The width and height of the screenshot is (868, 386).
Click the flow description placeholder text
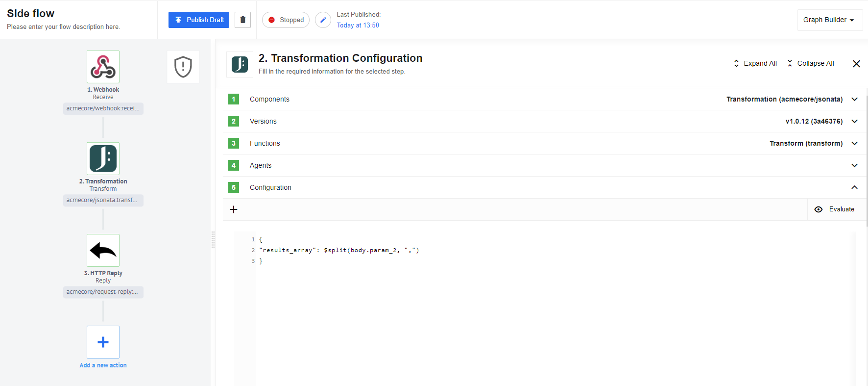point(63,26)
